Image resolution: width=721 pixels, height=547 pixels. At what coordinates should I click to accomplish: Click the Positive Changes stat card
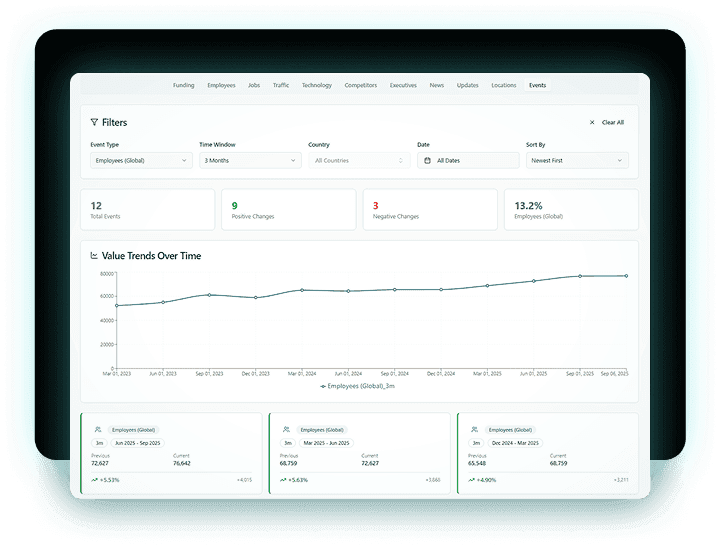pos(288,210)
